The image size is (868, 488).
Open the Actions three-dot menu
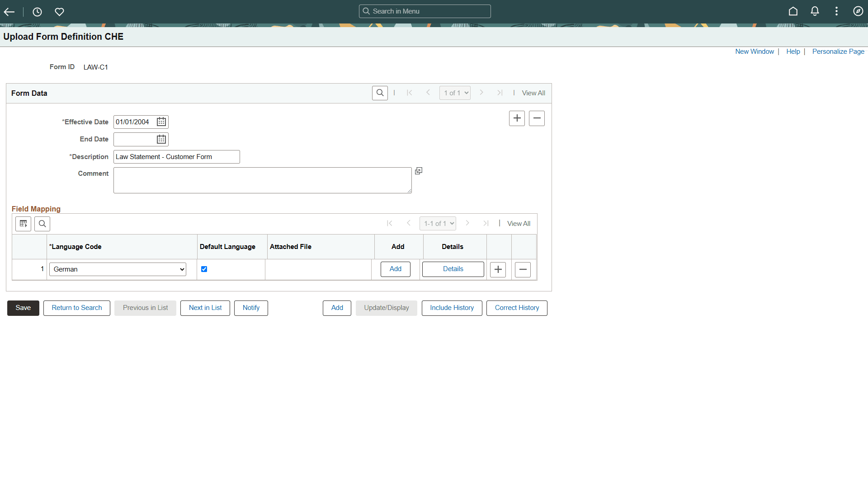coord(836,11)
